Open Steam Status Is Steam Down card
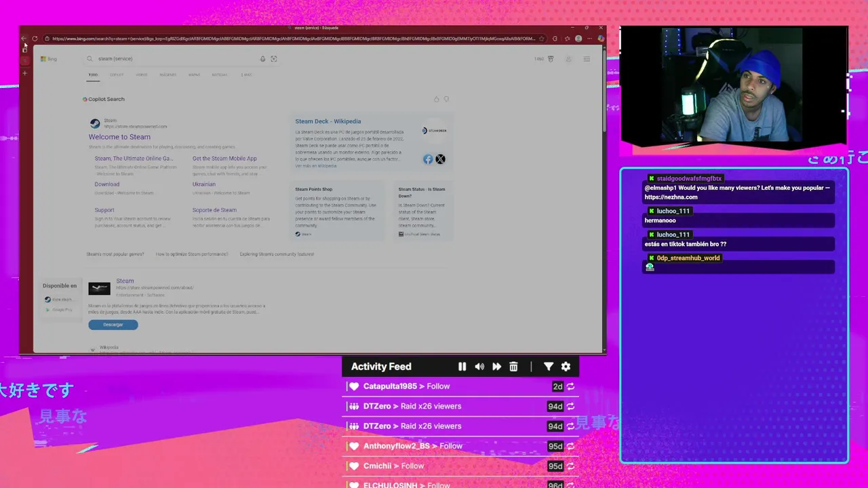Screen dimensions: 868x488 pyautogui.click(x=423, y=210)
